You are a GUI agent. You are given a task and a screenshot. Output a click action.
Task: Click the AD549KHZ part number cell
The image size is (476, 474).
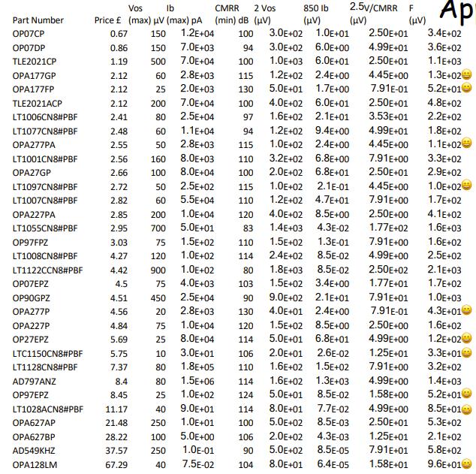click(35, 450)
